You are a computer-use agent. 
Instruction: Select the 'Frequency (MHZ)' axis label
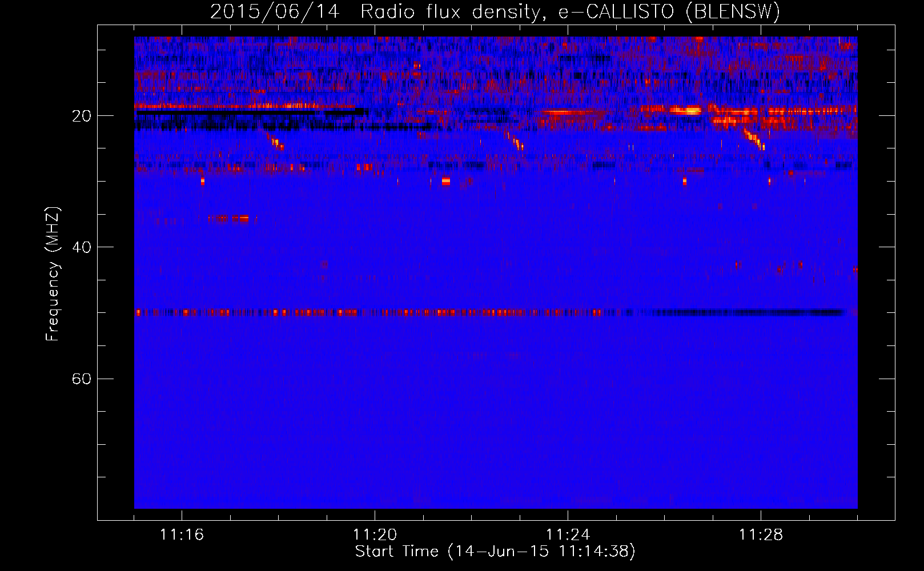(x=53, y=274)
